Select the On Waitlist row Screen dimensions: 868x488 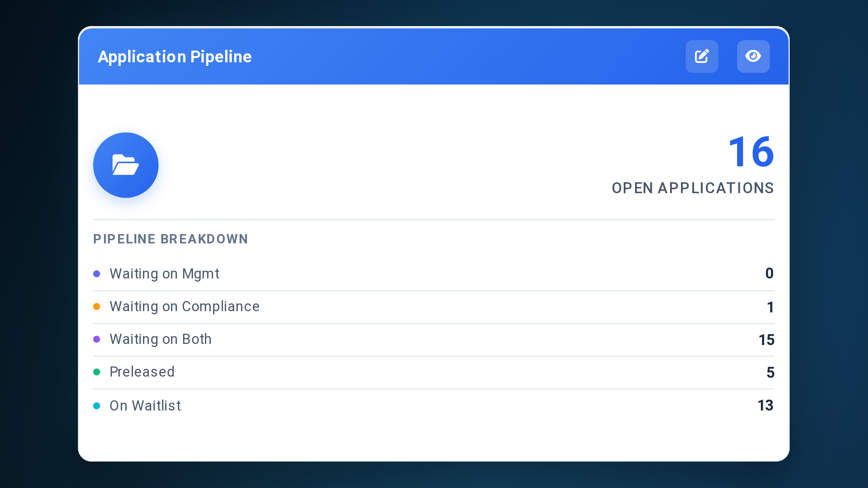click(434, 406)
